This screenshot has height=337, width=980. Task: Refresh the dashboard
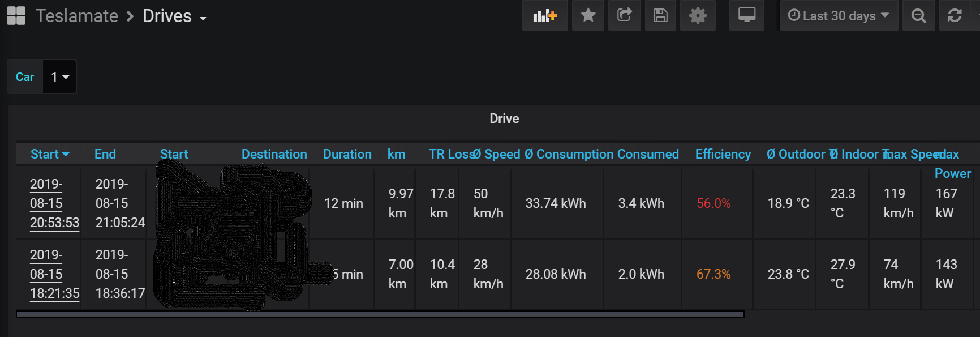[956, 15]
